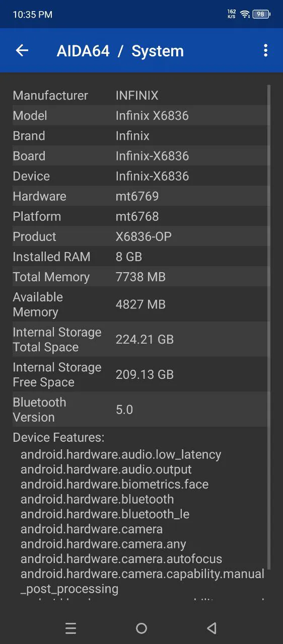Image resolution: width=283 pixels, height=644 pixels.
Task: Select the AIDA64 / System title
Action: (x=120, y=51)
